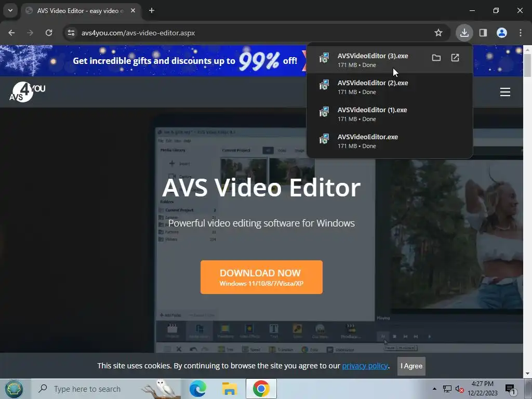Bookmark this page with the star icon
Screen dimensions: 532x399
click(x=438, y=33)
